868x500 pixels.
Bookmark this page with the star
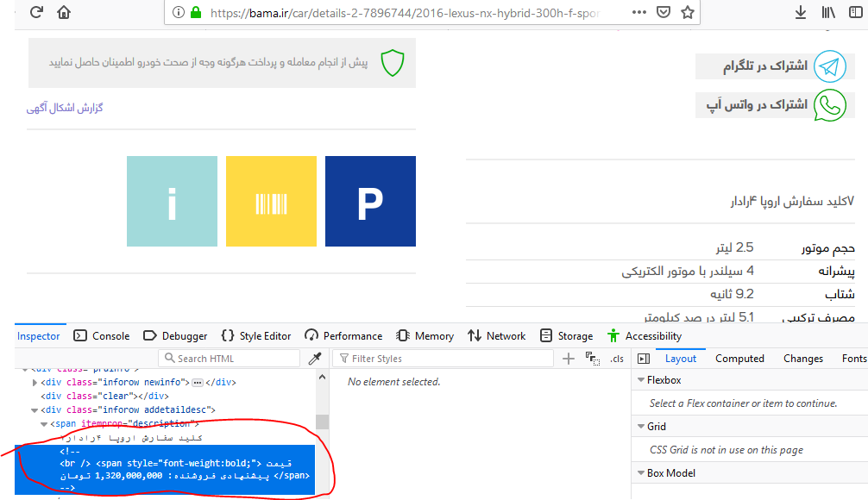[x=687, y=12]
